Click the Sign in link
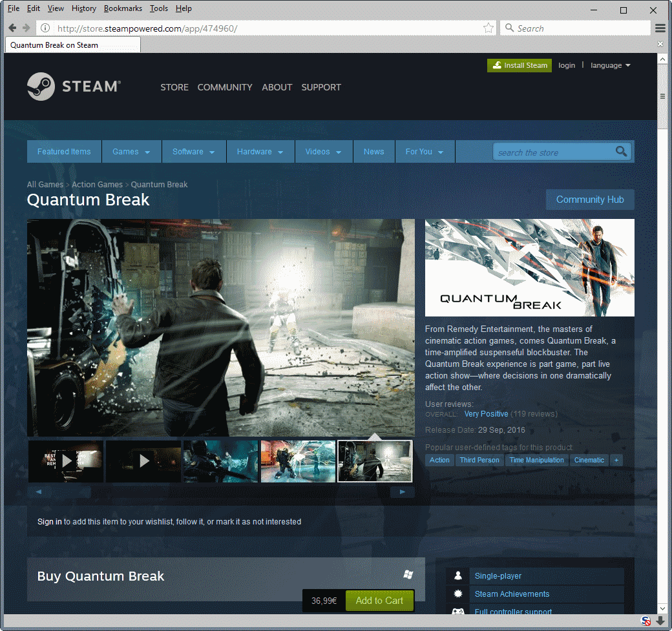This screenshot has width=672, height=631. click(49, 522)
